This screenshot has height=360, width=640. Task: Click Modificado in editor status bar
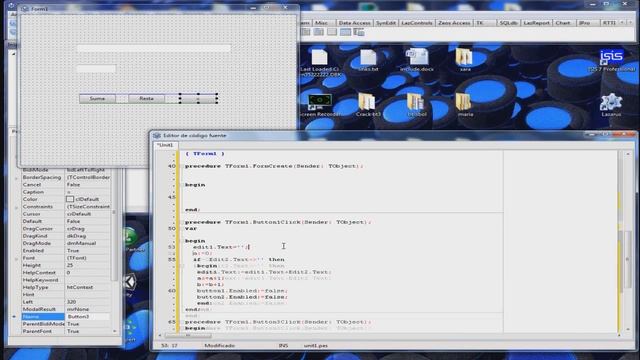(220, 346)
